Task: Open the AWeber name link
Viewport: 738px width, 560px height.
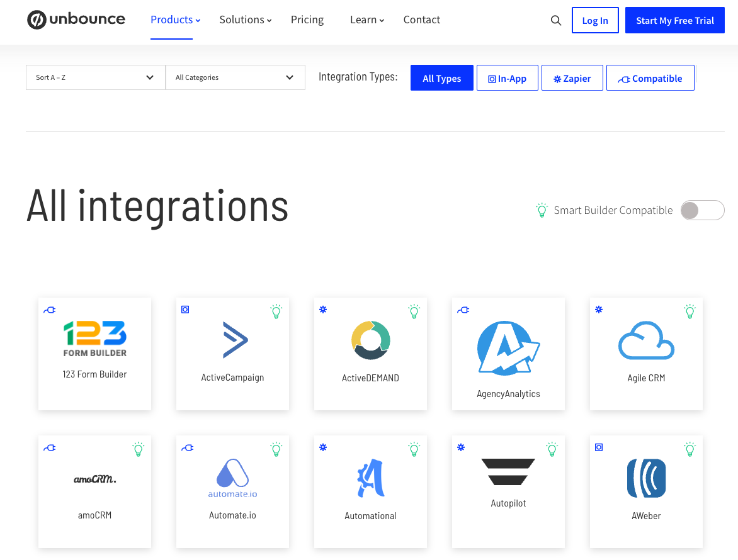Action: tap(646, 516)
